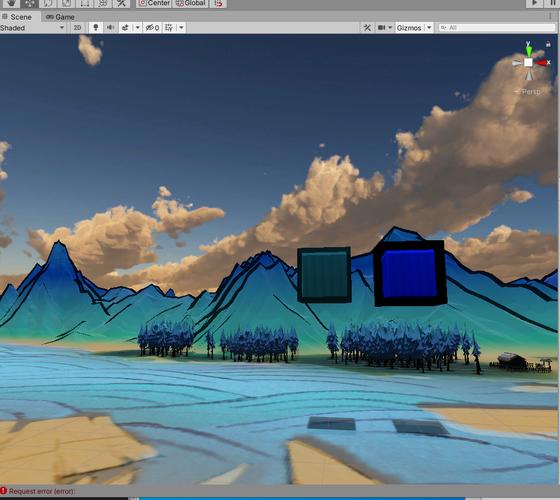560x500 pixels.
Task: Open component editor tools icon left of camera
Action: (x=367, y=28)
